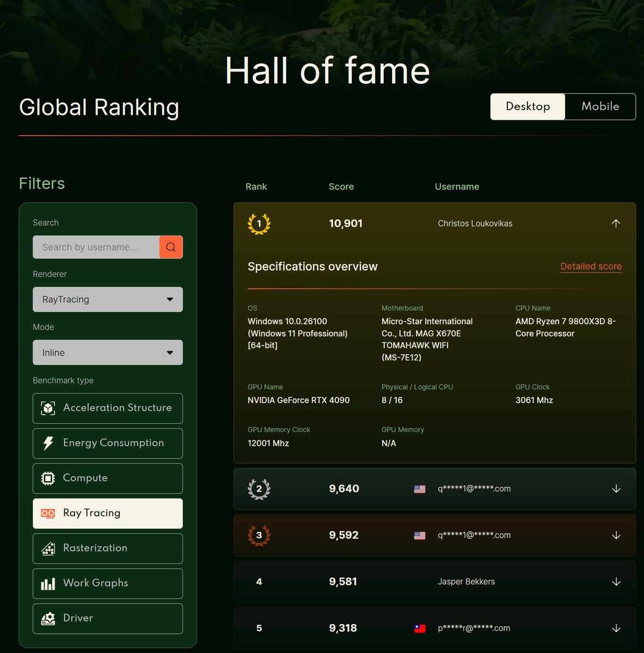Click the orange search magnifier icon
Image resolution: width=644 pixels, height=653 pixels.
170,247
